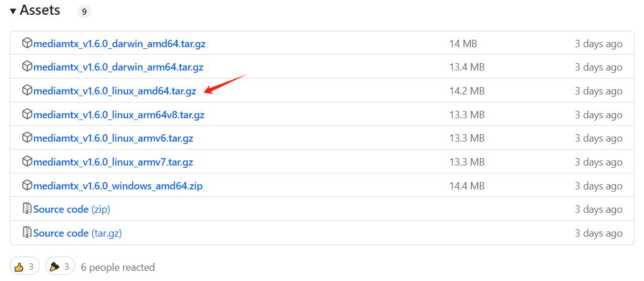
Task: Click 13.3 MB size in linux_arm64v8 row
Action: [467, 115]
